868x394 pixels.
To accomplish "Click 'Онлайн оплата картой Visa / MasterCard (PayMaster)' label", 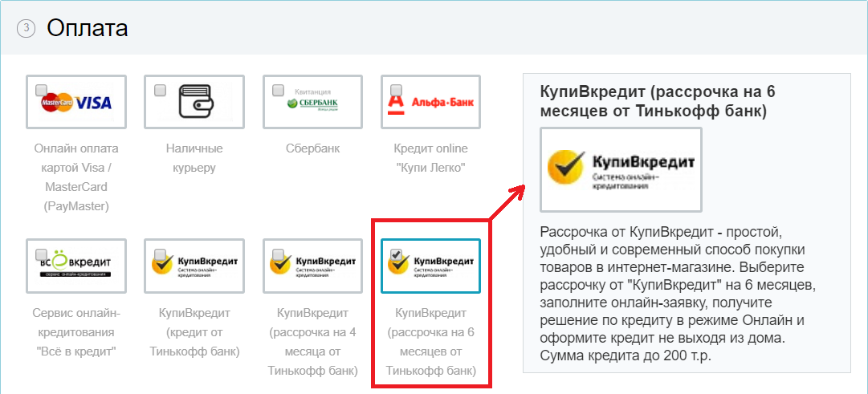I will coord(76,177).
